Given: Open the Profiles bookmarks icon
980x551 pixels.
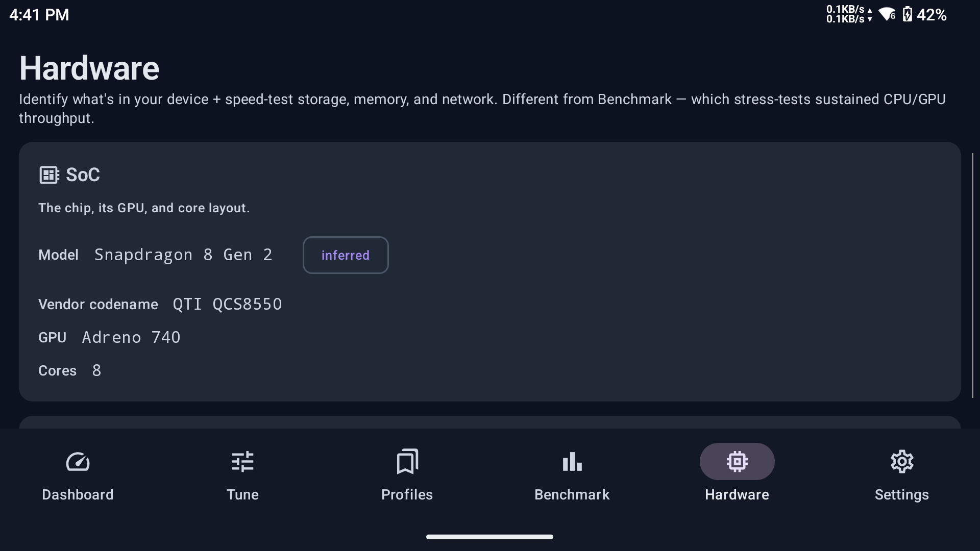Looking at the screenshot, I should 407,462.
